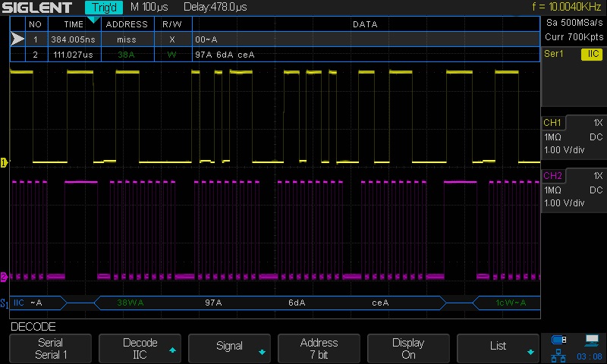Click the S1 serial bus label
Image resolution: width=607 pixels, height=364 pixels.
click(5, 303)
